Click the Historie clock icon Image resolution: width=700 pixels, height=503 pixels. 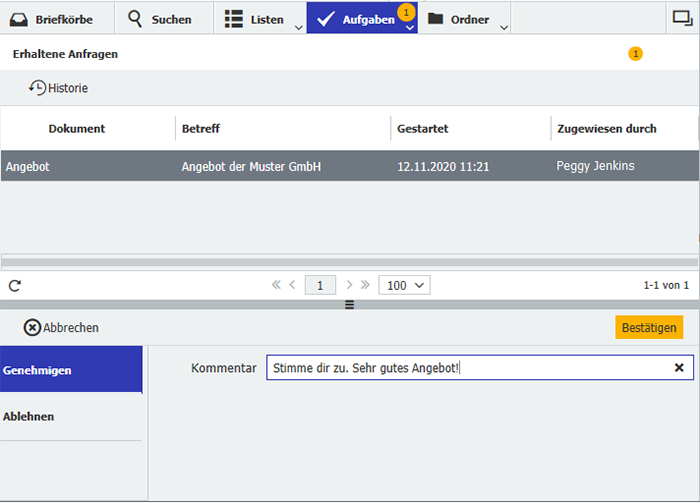pyautogui.click(x=37, y=88)
